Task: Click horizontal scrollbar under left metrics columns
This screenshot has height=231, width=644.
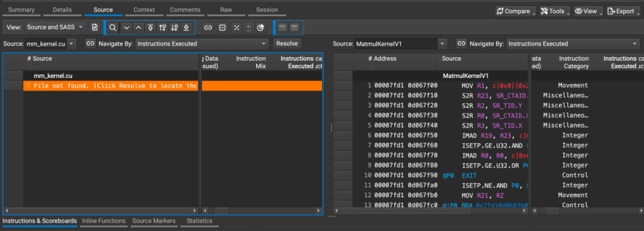Action: [262, 211]
